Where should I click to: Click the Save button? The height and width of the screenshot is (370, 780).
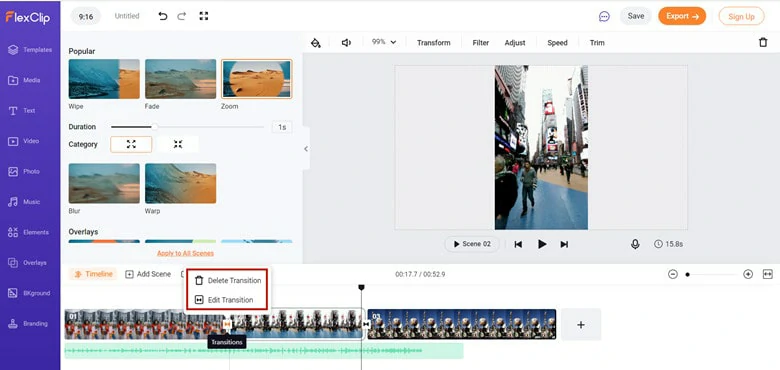click(636, 16)
